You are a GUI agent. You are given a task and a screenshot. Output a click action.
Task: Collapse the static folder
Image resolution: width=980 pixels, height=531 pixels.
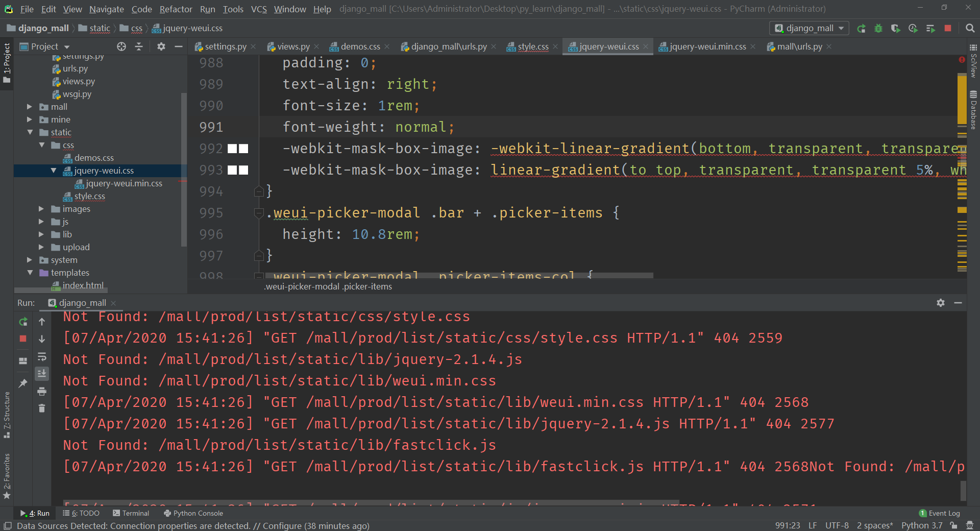pos(30,132)
